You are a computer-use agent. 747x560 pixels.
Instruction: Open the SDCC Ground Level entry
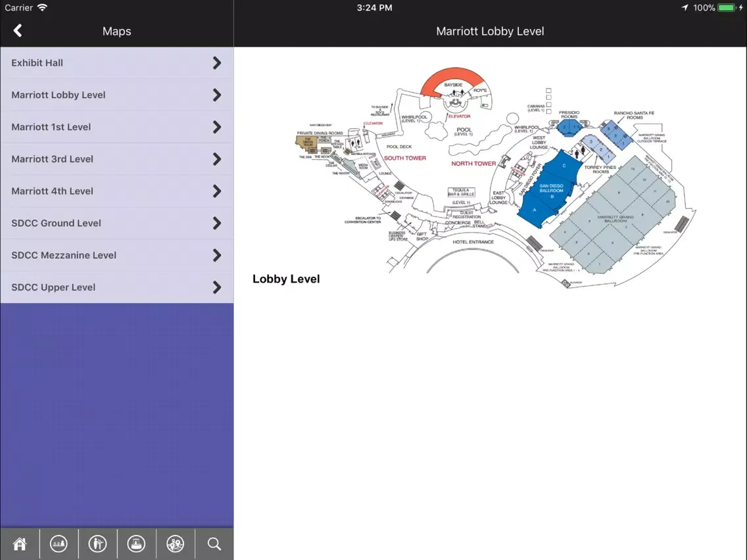coord(117,223)
